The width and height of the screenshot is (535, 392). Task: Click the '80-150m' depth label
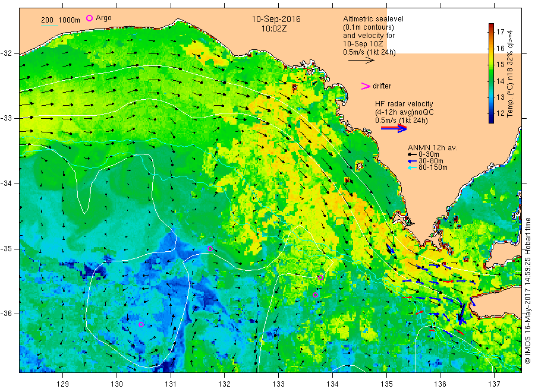[433, 167]
